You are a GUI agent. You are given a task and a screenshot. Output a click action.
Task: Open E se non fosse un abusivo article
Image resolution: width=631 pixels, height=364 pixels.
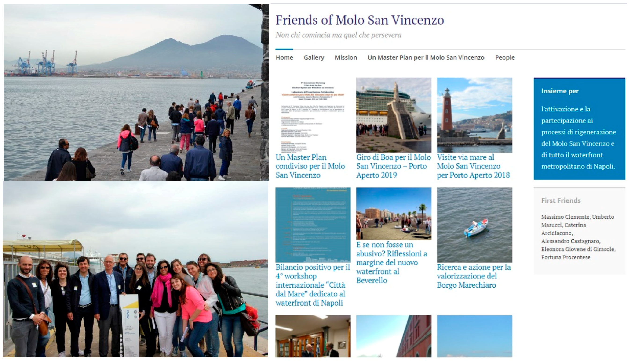(392, 262)
